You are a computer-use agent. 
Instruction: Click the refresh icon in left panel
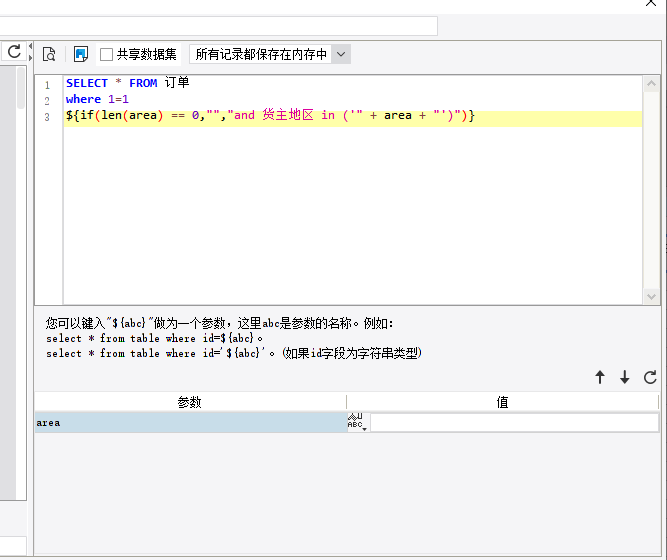tap(14, 51)
